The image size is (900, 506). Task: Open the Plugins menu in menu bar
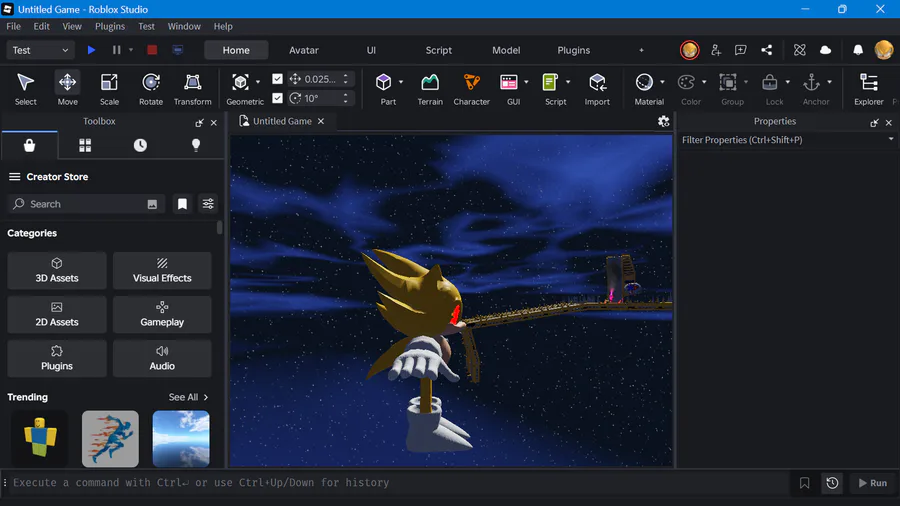tap(110, 26)
